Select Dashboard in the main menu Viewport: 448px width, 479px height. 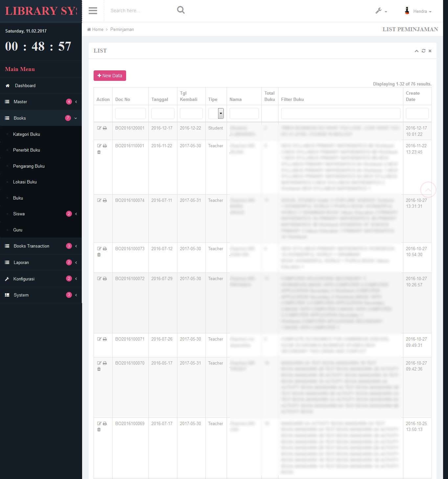(x=25, y=86)
